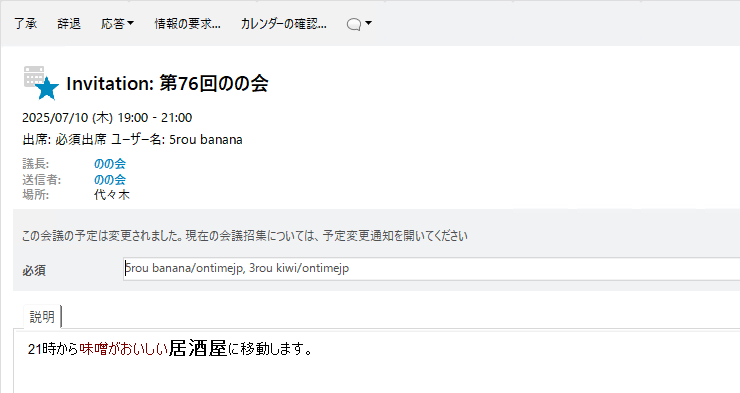The image size is (740, 393).
Task: Open the 議長 link のの会
Action: click(x=109, y=164)
